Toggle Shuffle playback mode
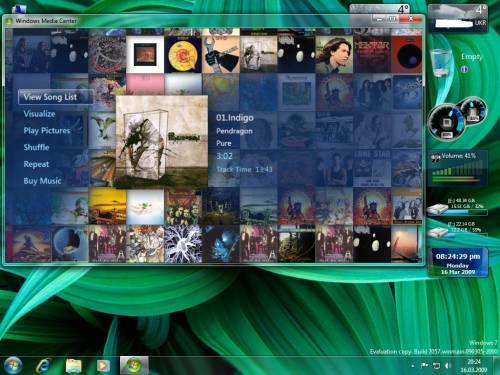 [36, 147]
